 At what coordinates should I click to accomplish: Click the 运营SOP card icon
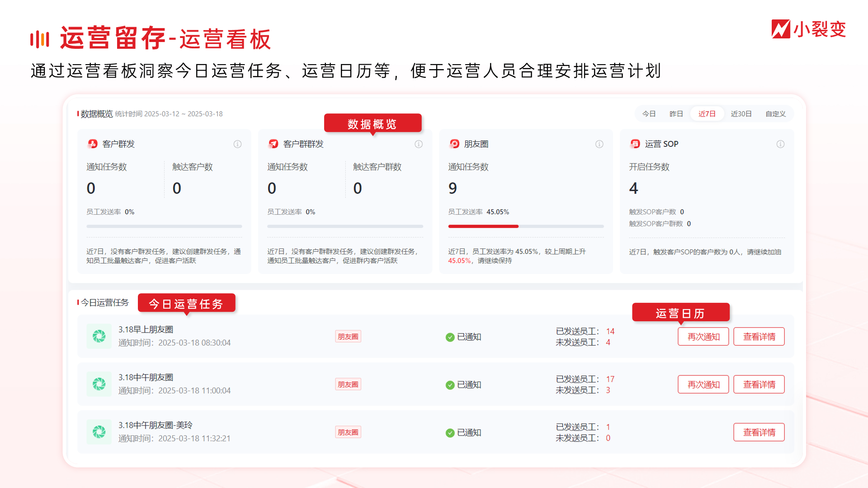tap(635, 144)
